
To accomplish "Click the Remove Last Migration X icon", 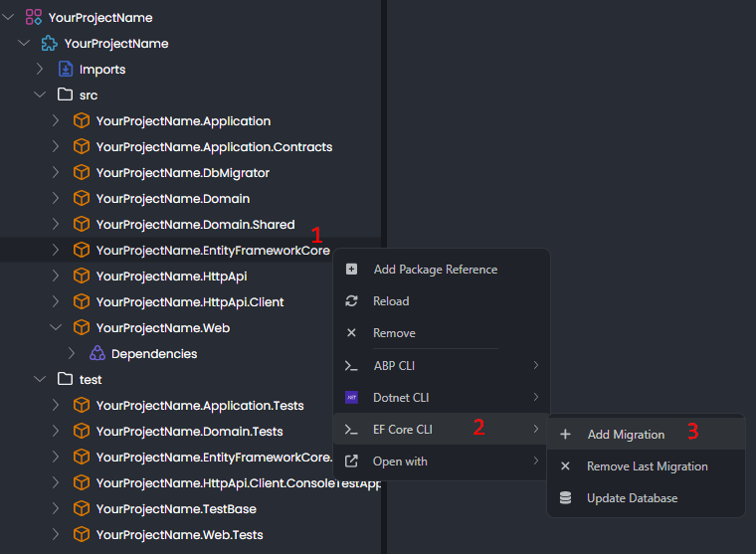I will pos(565,466).
